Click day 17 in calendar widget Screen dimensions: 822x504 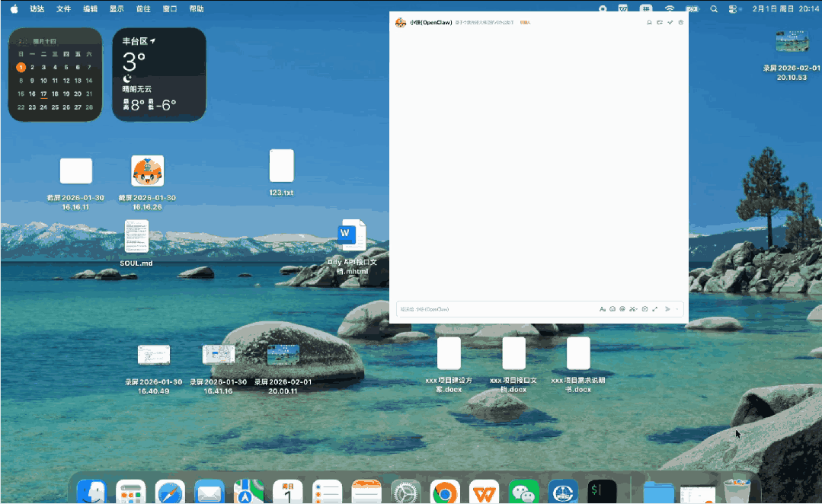(43, 94)
